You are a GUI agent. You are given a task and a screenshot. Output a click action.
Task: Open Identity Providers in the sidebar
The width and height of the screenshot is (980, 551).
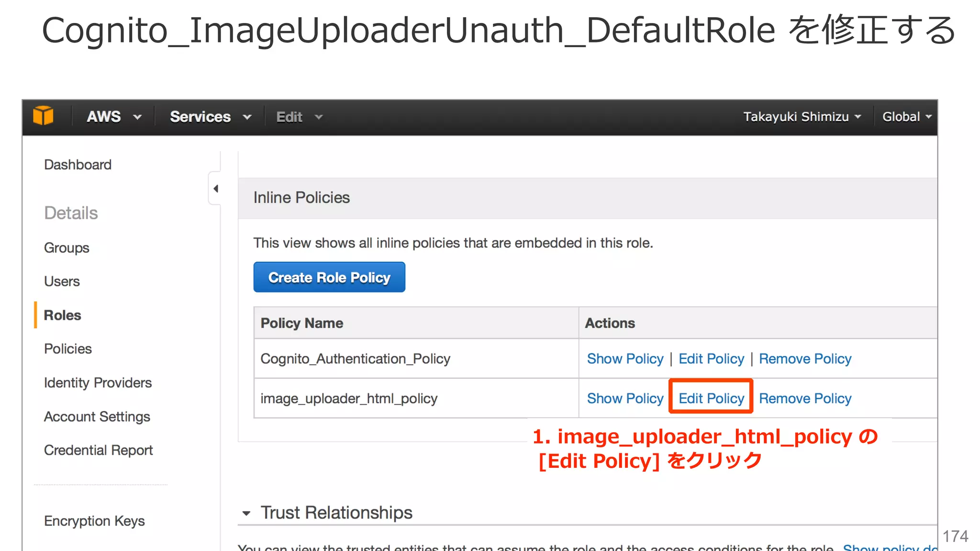coord(98,383)
